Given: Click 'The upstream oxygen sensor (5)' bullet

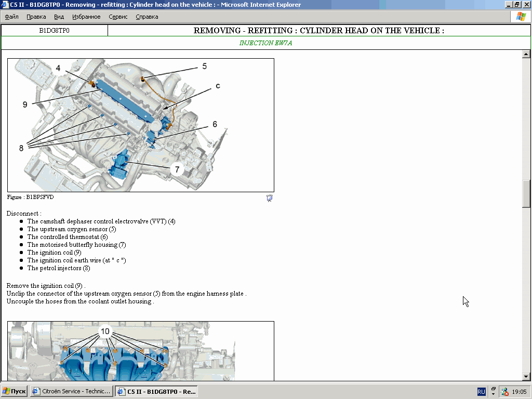Looking at the screenshot, I should (72, 229).
